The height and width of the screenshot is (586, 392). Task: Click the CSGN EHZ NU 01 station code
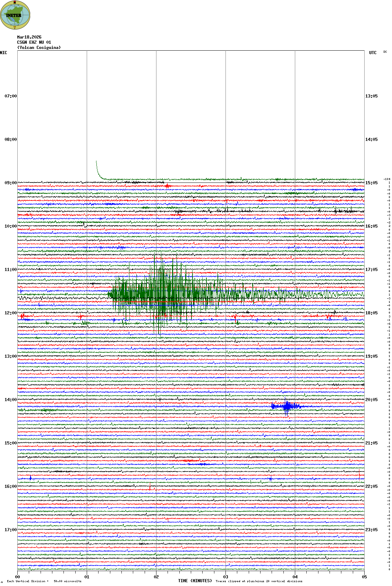(x=34, y=42)
